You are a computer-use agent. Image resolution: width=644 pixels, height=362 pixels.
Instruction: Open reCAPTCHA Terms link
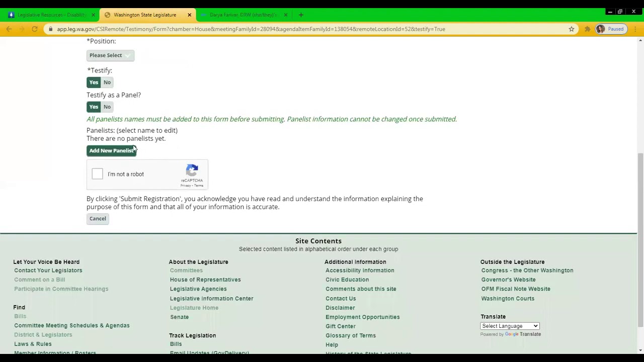coord(199,186)
